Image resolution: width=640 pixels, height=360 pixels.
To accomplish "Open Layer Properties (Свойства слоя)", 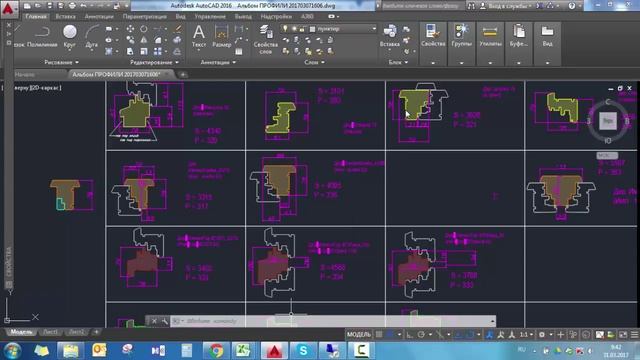I will [x=266, y=39].
